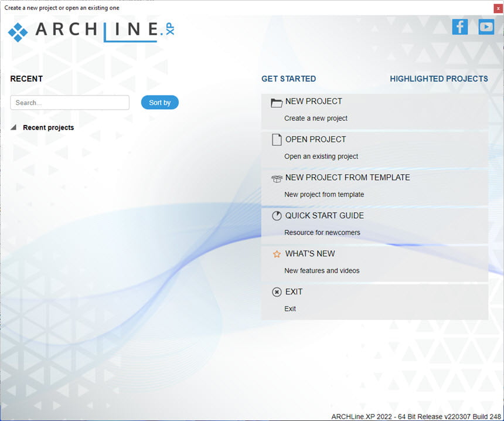Open the Facebook page icon
Viewport: 504px width, 421px height.
(459, 27)
